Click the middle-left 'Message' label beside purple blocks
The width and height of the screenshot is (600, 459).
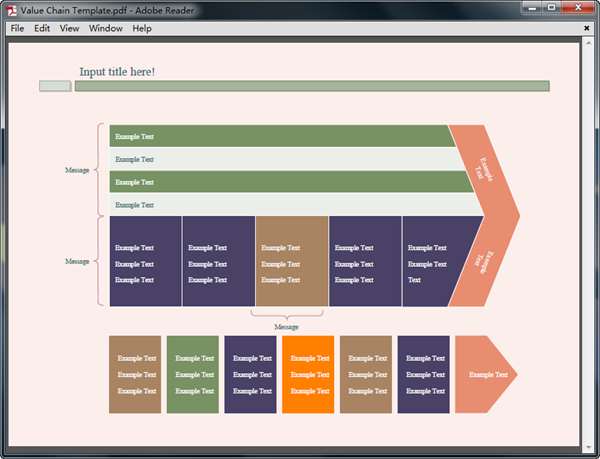click(x=77, y=262)
